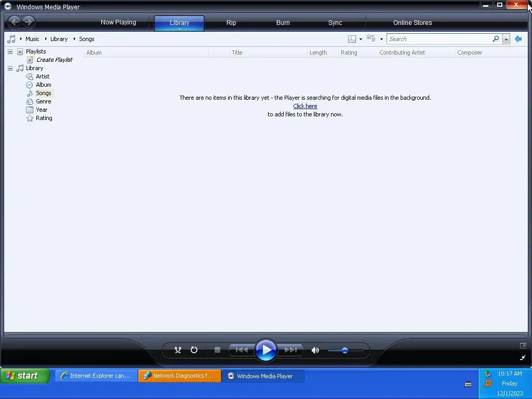Screen dimensions: 532x399
Task: Click the Genre icon in tree
Action: [x=30, y=101]
